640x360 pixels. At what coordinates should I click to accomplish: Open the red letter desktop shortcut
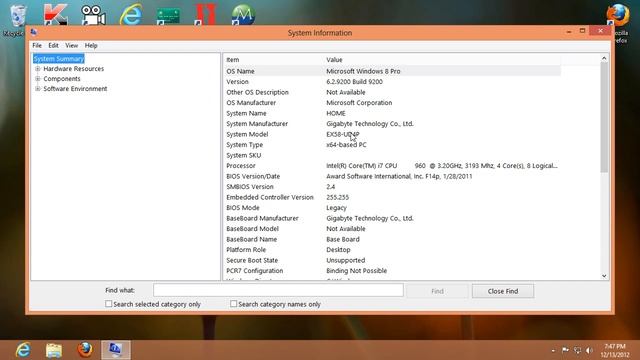[x=206, y=15]
